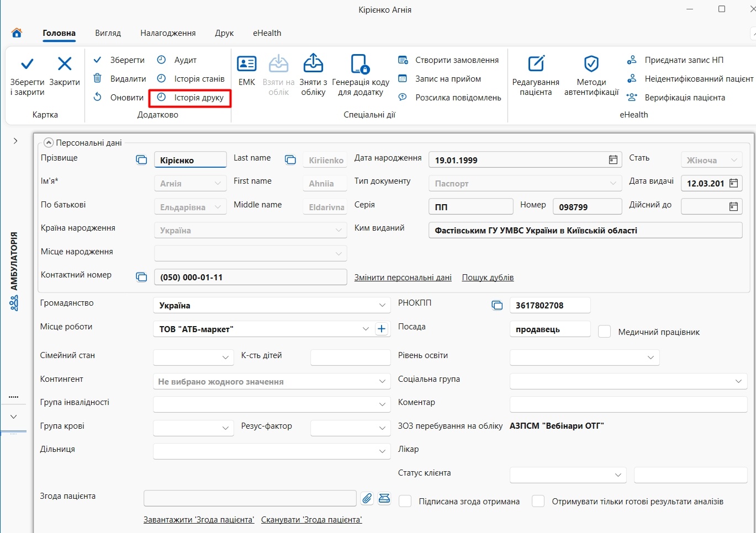Click Верифікація пацієнта
Screen dimensions: 756x533
point(676,98)
